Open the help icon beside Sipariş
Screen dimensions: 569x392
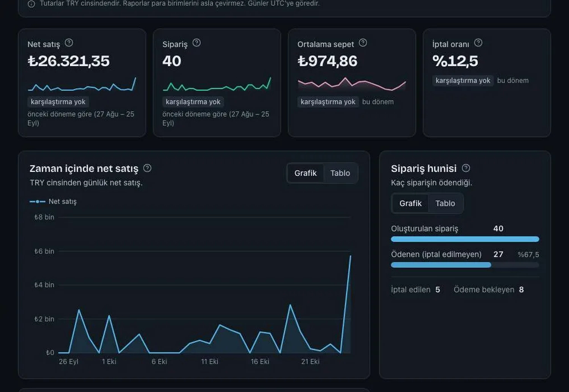point(196,43)
